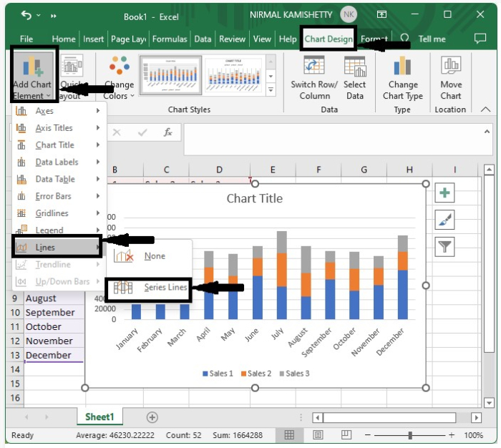501x448 pixels.
Task: Expand Chart Styles gallery More arrow
Action: tap(271, 90)
